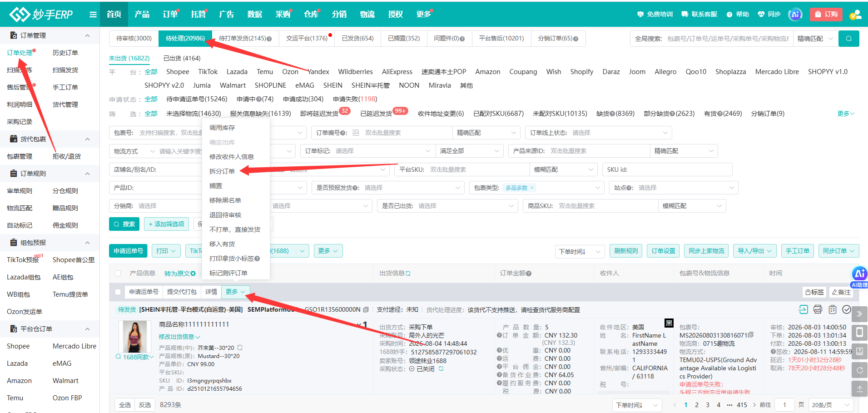
Task: Click the page number jump input
Action: tap(784, 405)
